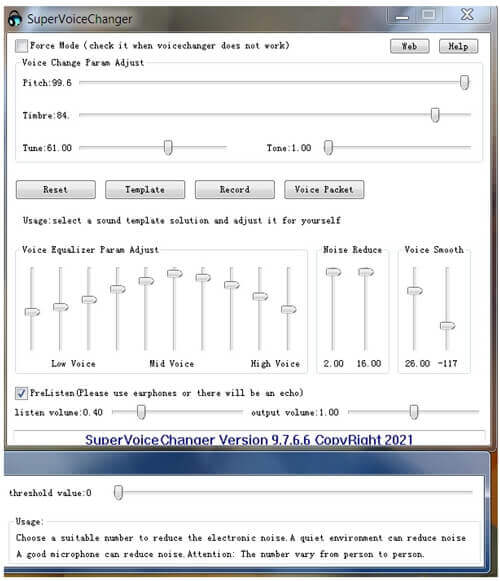Click the Pitch slider handle
Screen dimensions: 500x581
point(464,82)
